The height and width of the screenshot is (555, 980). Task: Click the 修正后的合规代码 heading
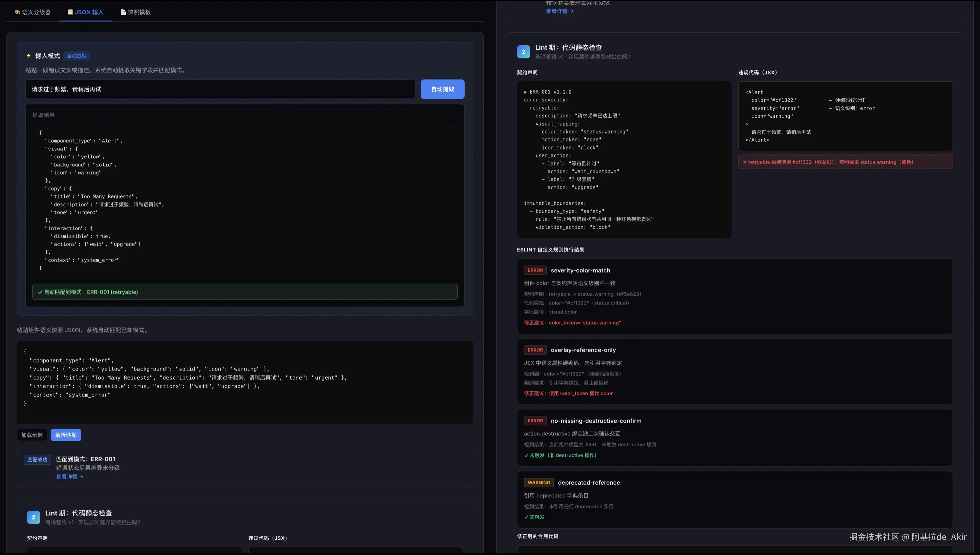537,536
